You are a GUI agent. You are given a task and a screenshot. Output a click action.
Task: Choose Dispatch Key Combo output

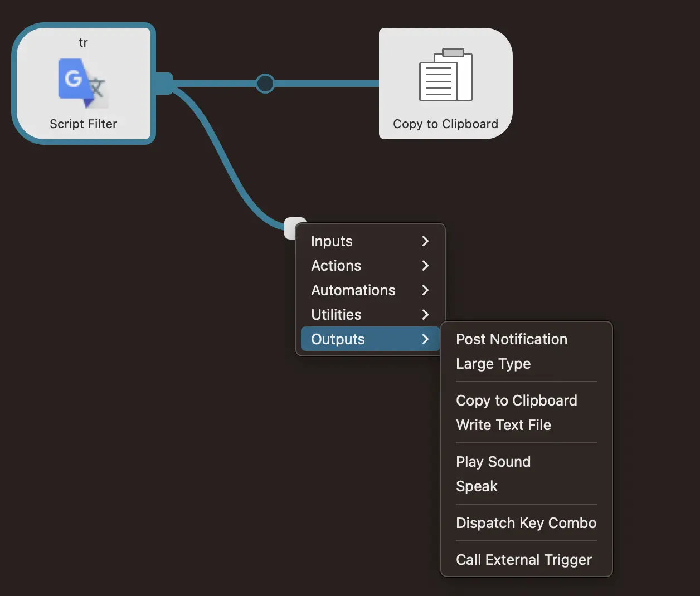tap(526, 523)
